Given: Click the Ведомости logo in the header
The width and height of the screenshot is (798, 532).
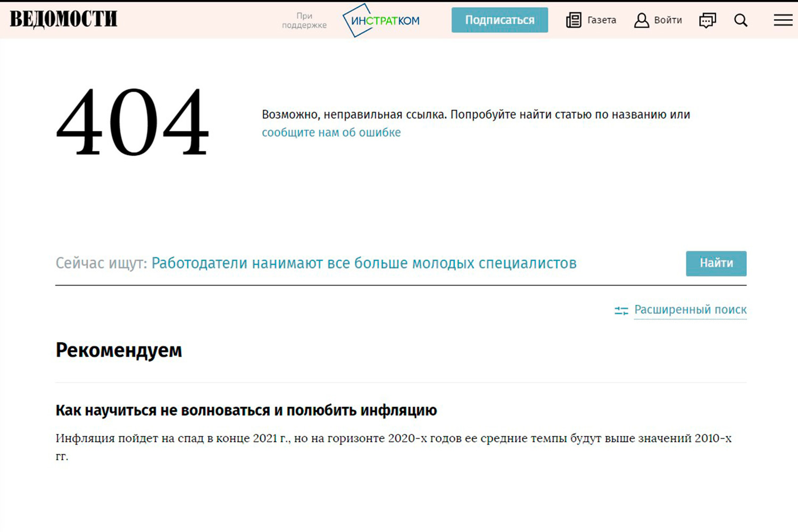Looking at the screenshot, I should 63,19.
